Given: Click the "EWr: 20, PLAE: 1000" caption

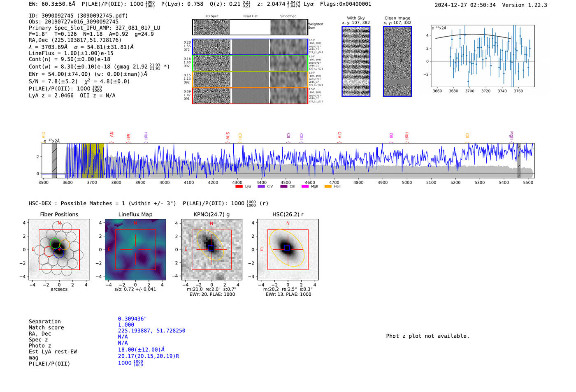Looking at the screenshot, I should [212, 295].
